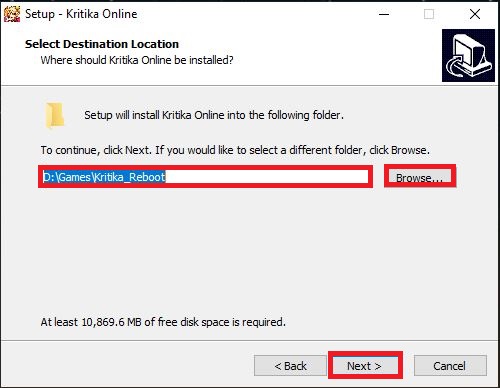The image size is (500, 388).
Task: Click the greyed-out maximize button
Action: point(429,14)
